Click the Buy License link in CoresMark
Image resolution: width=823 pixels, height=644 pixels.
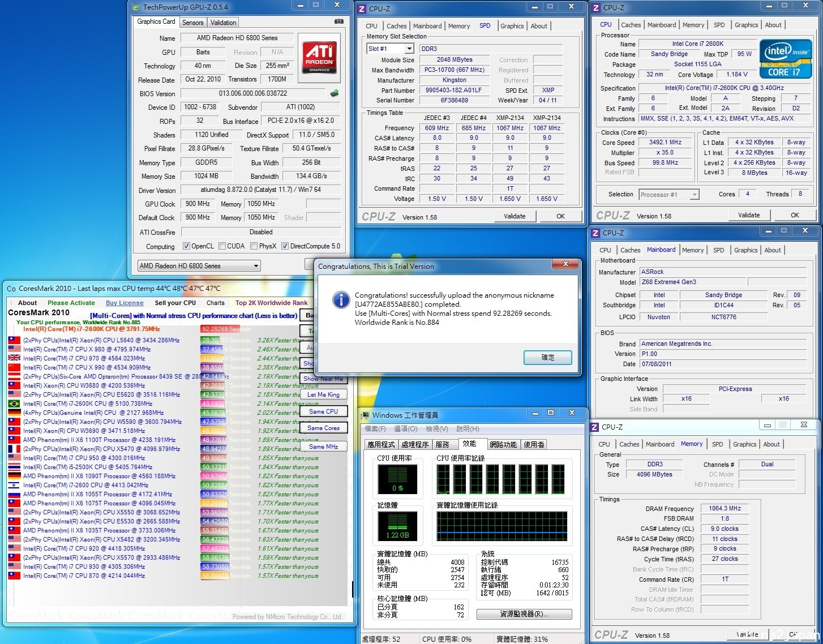click(125, 303)
